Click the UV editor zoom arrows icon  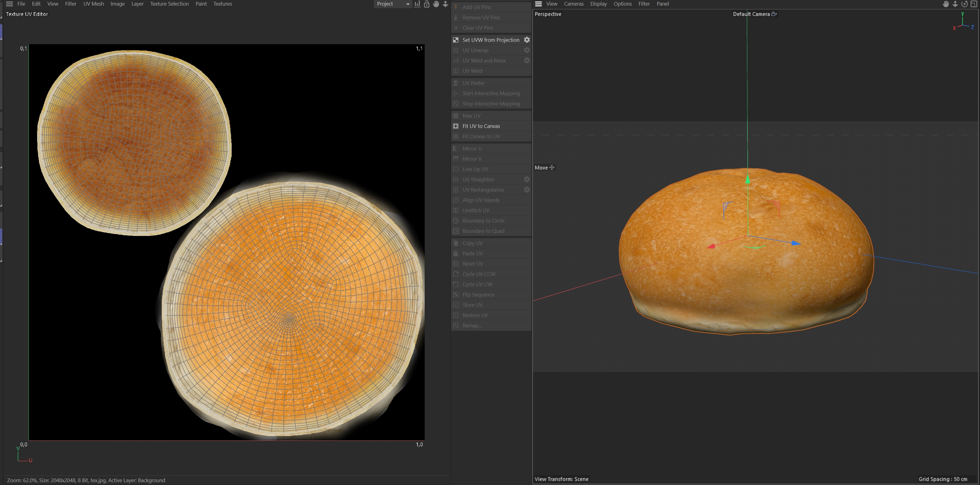click(x=446, y=4)
